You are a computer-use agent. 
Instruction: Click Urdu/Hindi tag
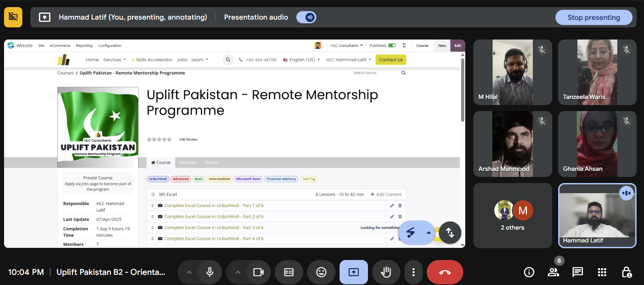[158, 179]
